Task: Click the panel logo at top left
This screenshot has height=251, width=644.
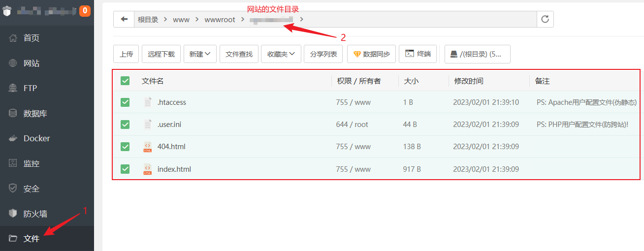Action: (7, 10)
